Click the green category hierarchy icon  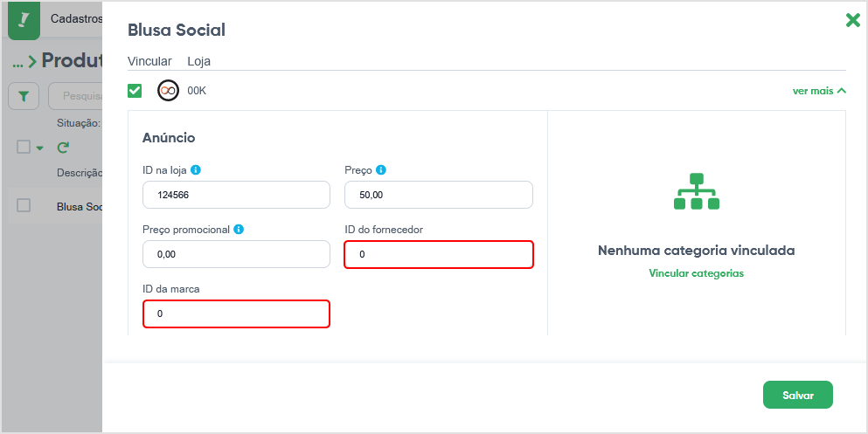point(697,191)
